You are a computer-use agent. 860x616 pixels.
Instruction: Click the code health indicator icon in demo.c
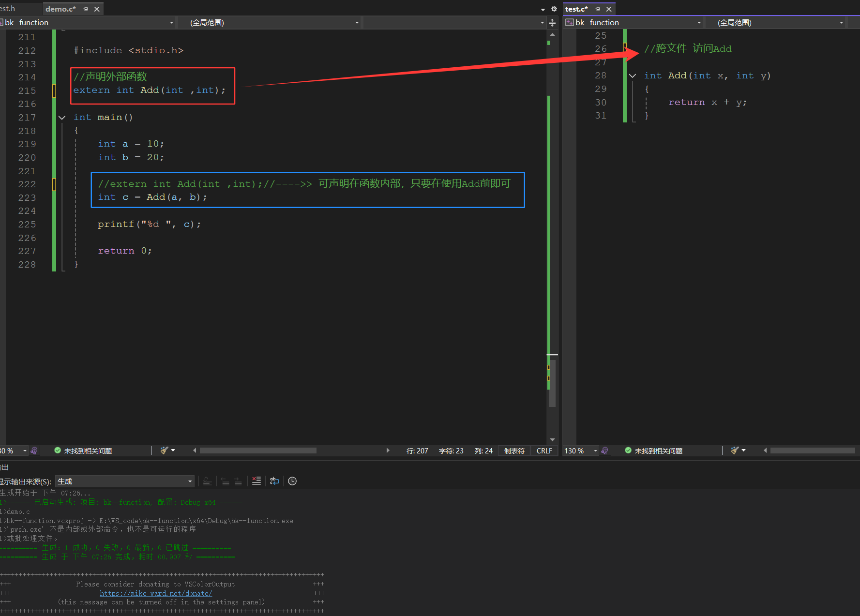[x=34, y=451]
